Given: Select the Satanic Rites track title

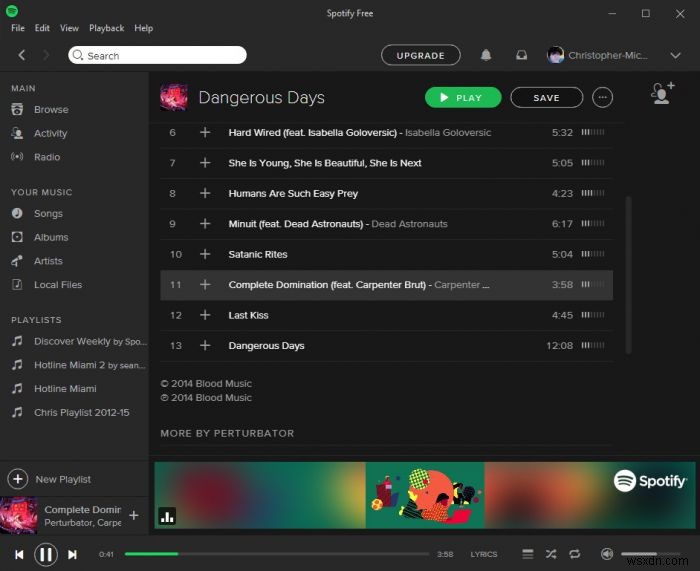Looking at the screenshot, I should coord(258,254).
